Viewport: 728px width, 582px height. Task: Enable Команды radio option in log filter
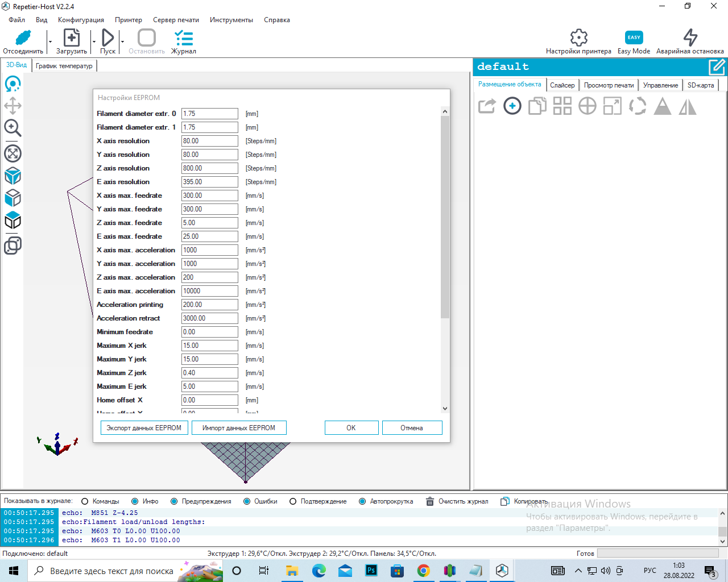(x=85, y=501)
